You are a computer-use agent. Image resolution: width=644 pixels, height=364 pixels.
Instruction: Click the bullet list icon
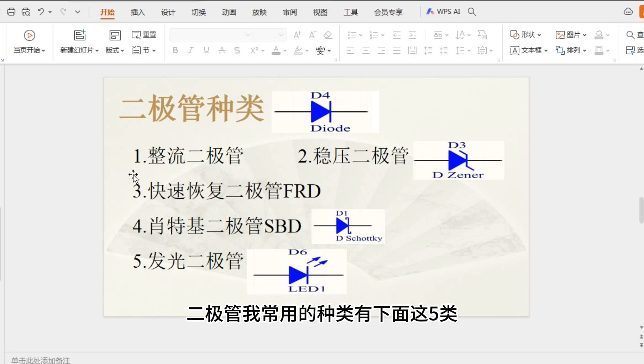[x=352, y=35]
